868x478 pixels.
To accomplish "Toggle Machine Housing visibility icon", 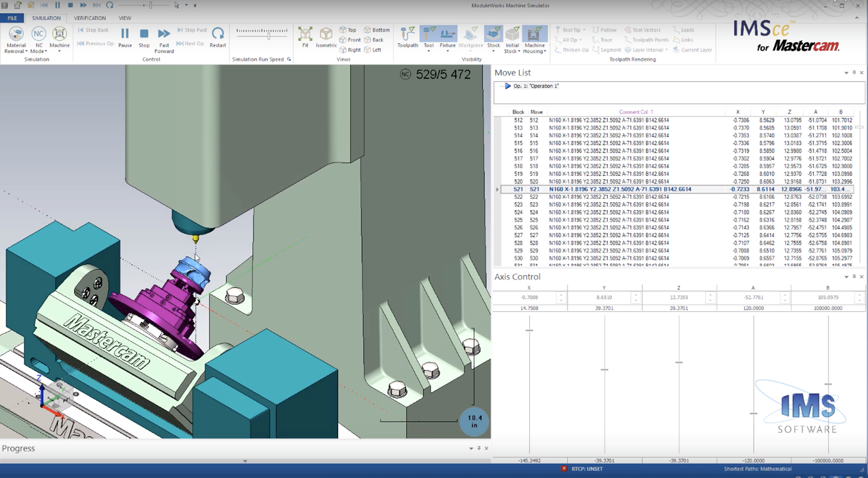I will pyautogui.click(x=535, y=34).
